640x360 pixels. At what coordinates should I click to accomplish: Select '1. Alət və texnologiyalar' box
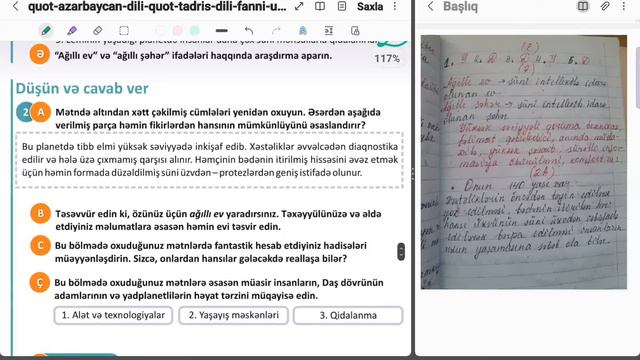click(x=113, y=315)
